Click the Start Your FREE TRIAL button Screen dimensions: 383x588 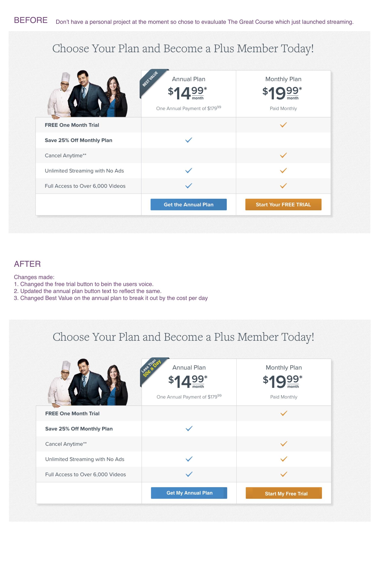(283, 204)
